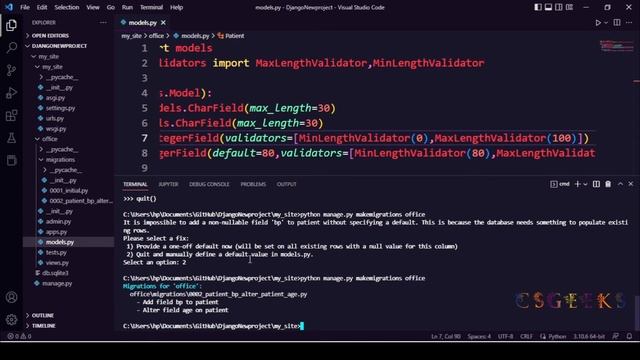Open Explorer Views and More Actions ellipsis
The image size is (640, 360).
tap(103, 22)
